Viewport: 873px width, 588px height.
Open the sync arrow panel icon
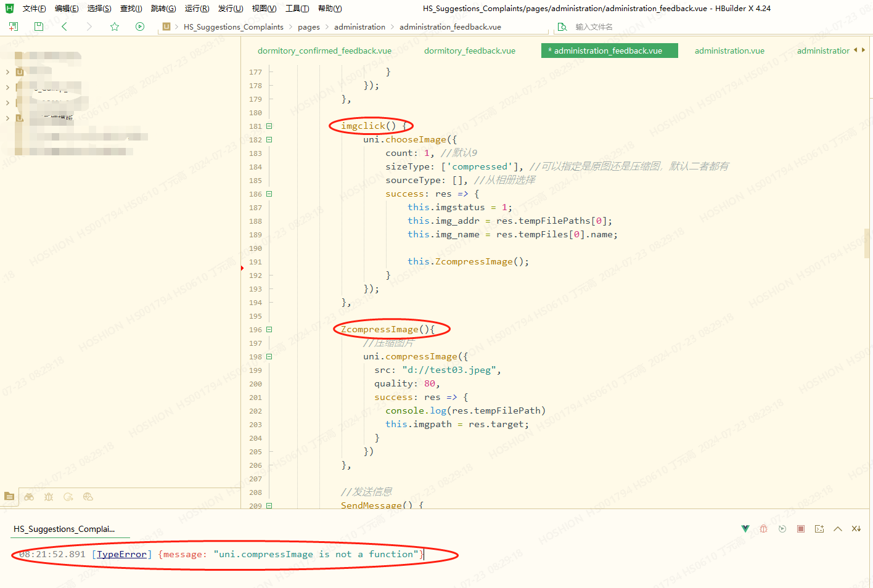(68, 497)
